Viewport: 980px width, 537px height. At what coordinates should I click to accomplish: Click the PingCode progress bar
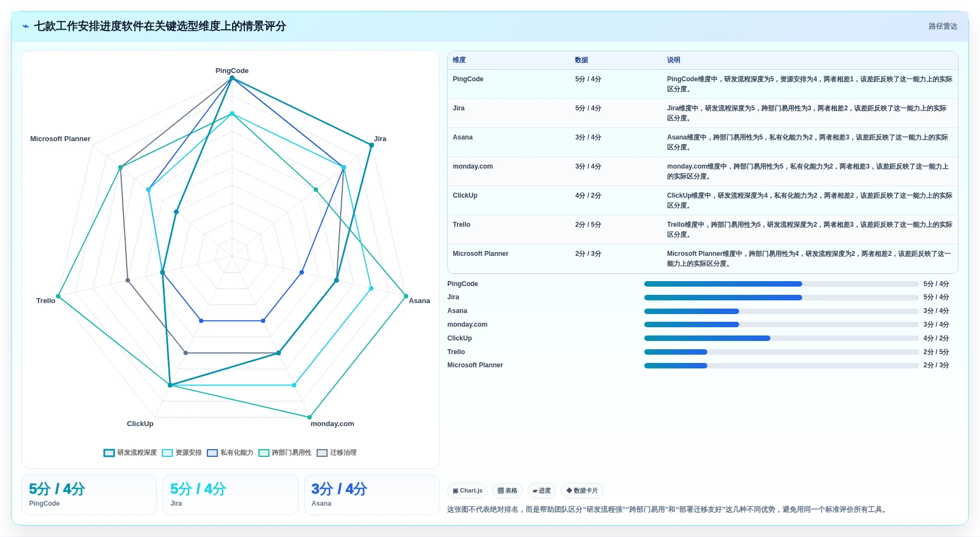tap(781, 284)
